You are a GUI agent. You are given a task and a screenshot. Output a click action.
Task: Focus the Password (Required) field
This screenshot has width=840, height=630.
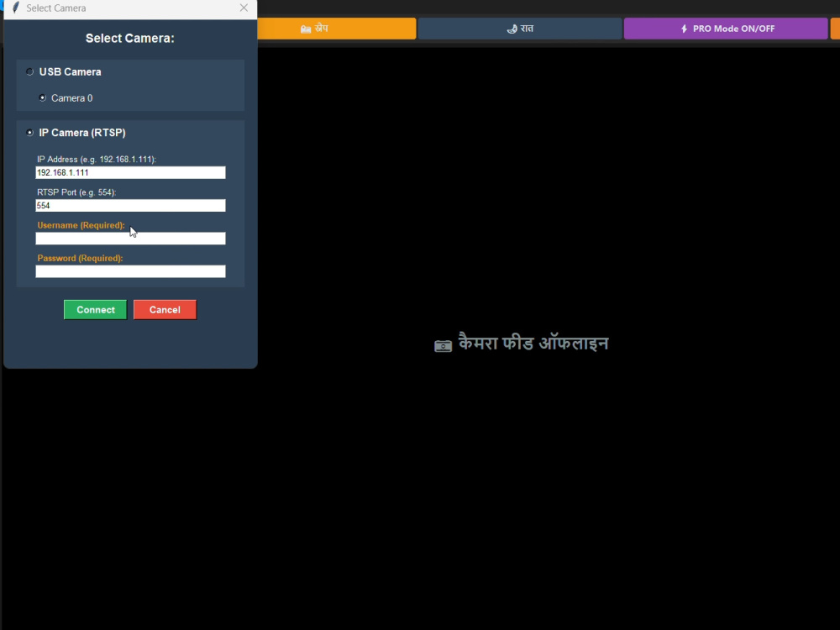click(130, 271)
